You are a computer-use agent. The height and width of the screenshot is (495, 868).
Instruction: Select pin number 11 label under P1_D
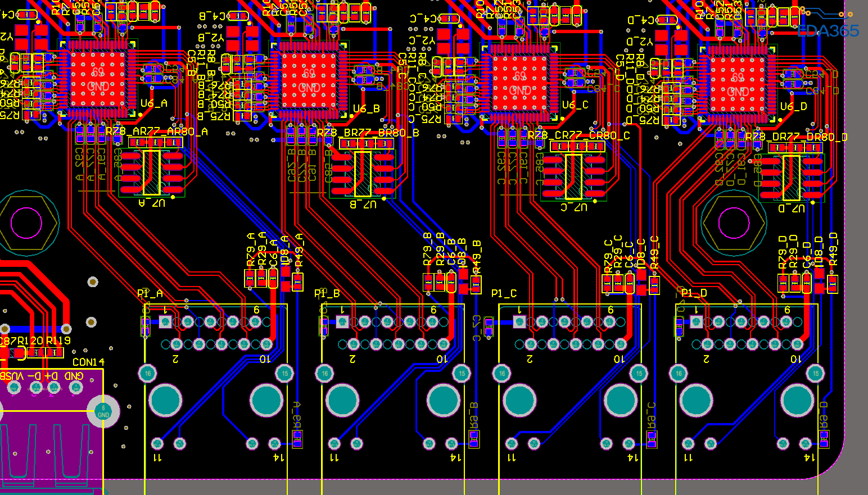coord(689,458)
